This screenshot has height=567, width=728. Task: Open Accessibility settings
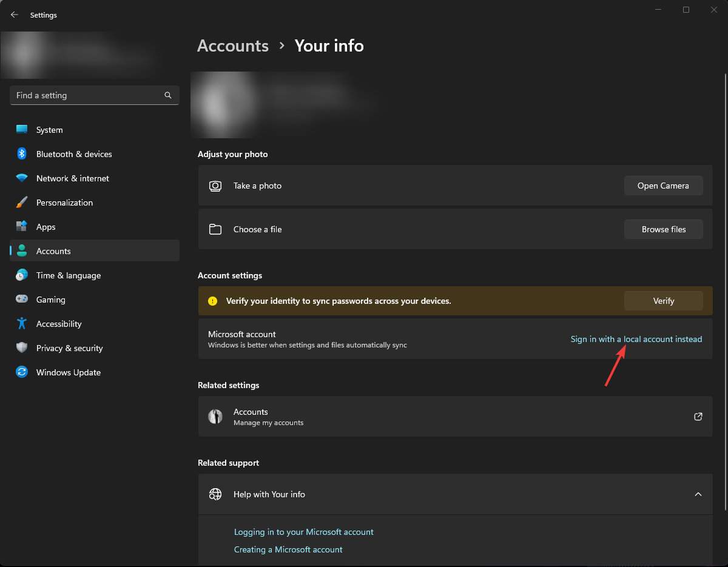[x=58, y=324]
